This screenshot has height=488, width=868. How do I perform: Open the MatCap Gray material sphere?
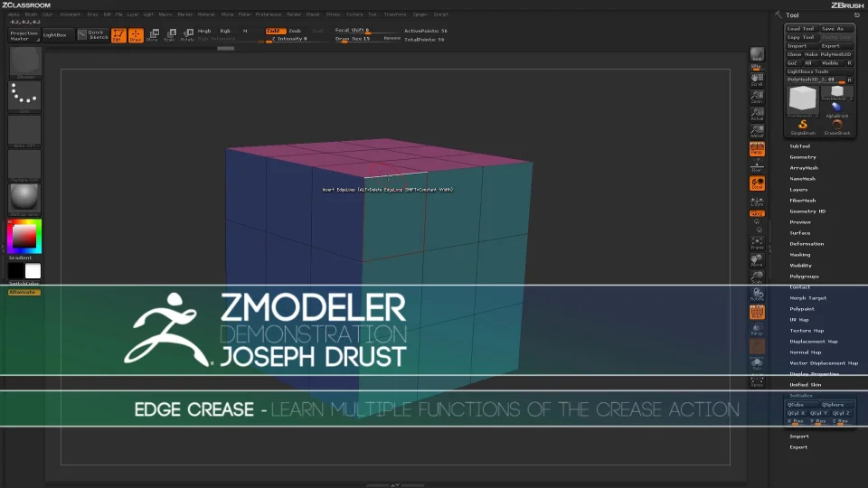click(24, 199)
